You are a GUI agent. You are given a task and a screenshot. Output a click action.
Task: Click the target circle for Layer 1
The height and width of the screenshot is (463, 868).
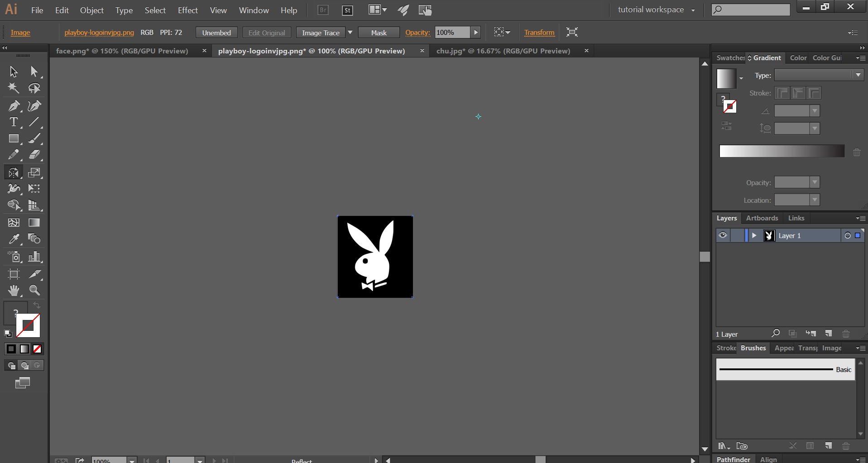coord(847,235)
